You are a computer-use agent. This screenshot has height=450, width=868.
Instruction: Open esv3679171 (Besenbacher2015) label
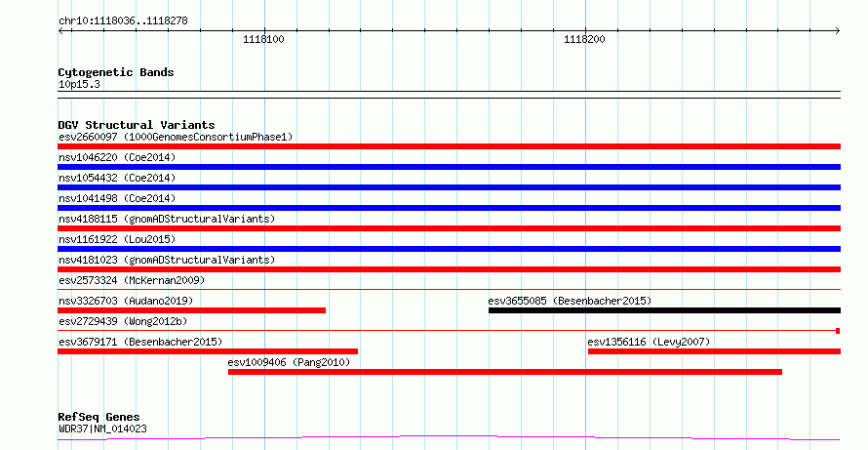pyautogui.click(x=140, y=342)
